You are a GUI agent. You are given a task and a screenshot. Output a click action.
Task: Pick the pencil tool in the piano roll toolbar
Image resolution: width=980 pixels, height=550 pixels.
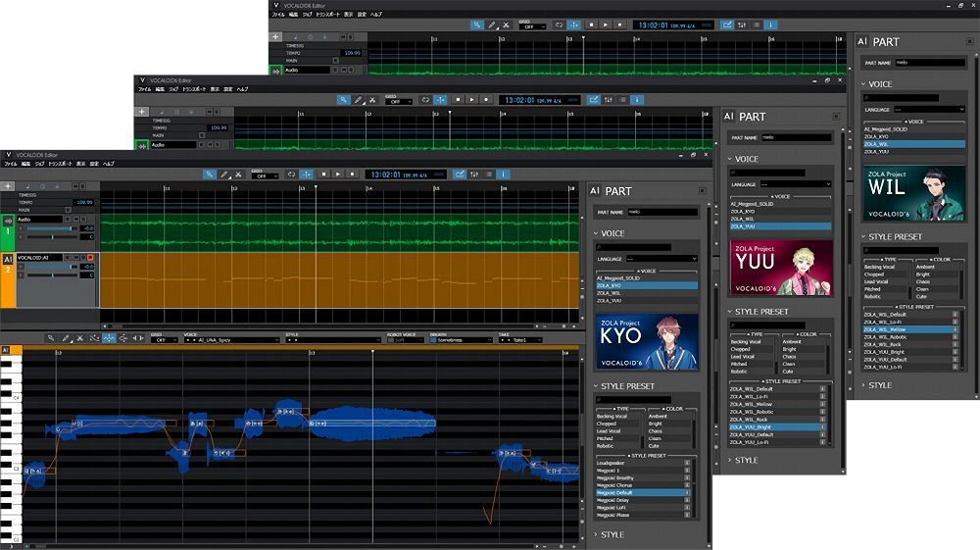tap(66, 338)
